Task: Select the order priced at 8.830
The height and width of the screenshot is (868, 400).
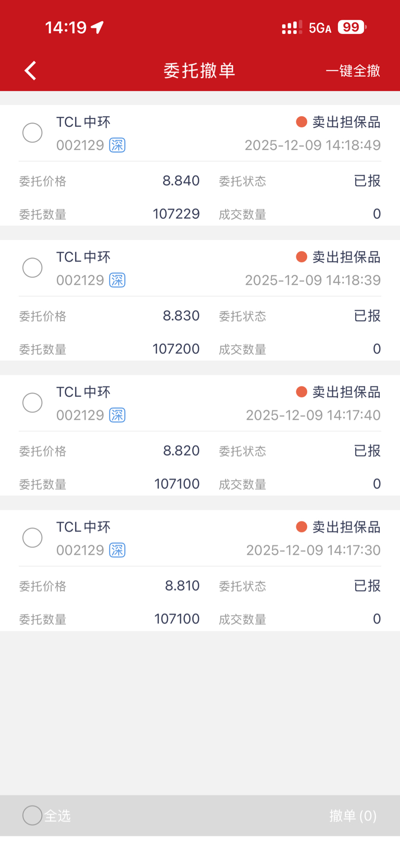Action: pyautogui.click(x=32, y=268)
